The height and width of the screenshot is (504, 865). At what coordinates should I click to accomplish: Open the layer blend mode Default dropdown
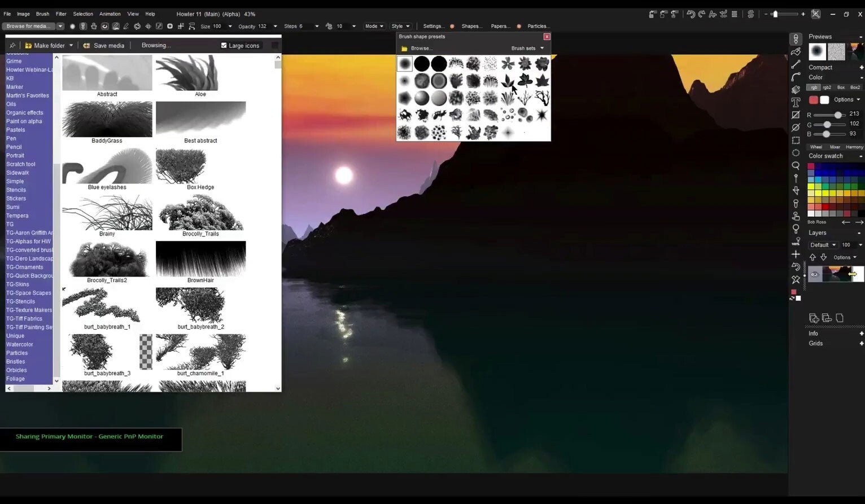click(822, 245)
